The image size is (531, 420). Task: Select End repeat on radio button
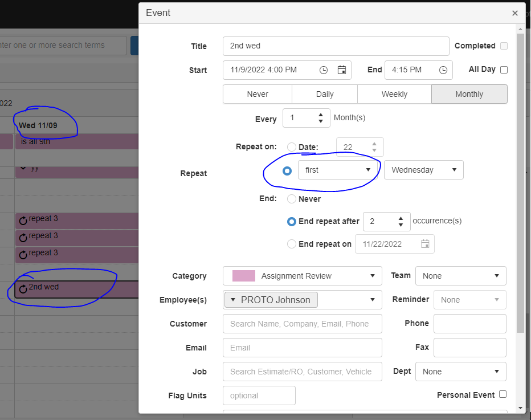coord(291,244)
